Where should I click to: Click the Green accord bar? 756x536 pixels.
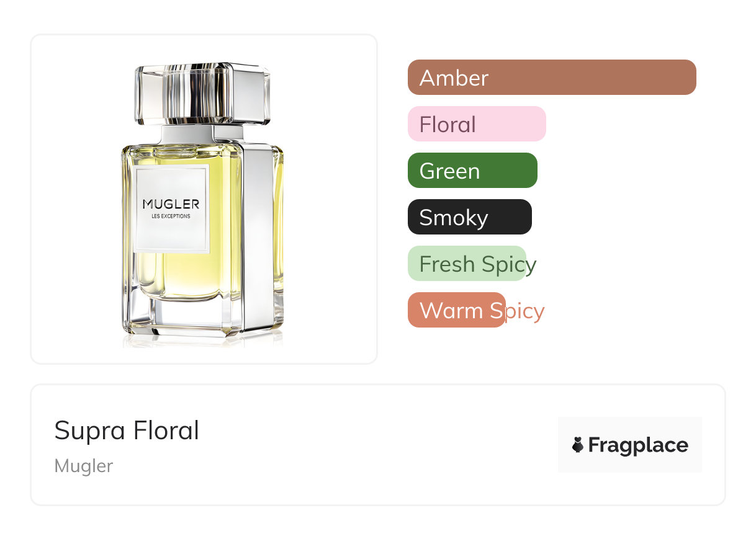point(472,171)
